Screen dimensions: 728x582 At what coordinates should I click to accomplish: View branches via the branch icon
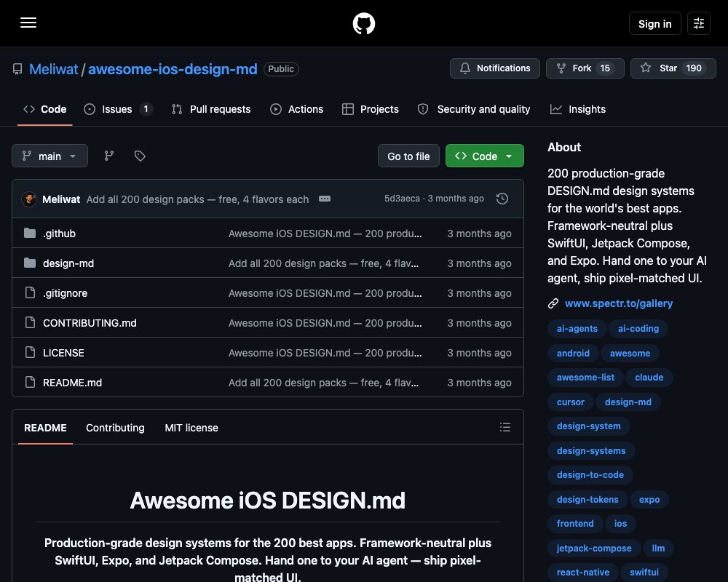click(109, 156)
